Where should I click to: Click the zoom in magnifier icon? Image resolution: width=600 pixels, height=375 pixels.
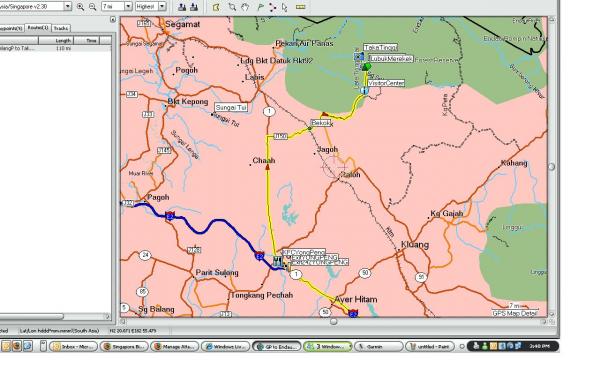tap(80, 7)
